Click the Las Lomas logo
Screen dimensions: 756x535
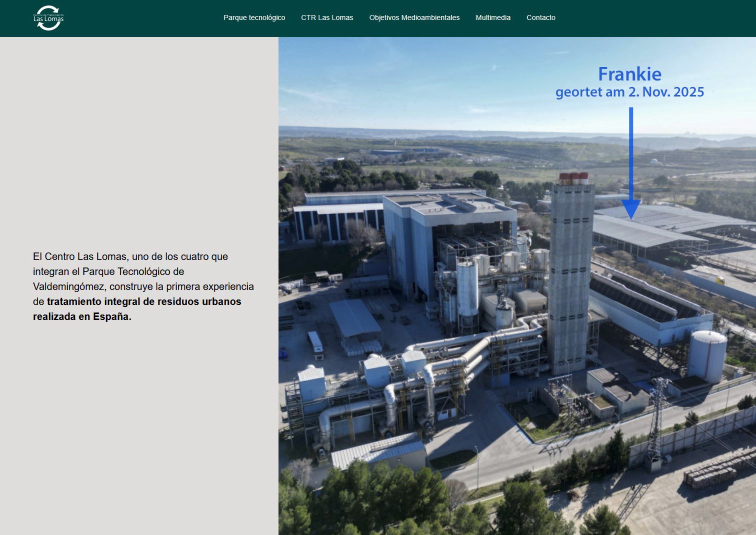coord(48,18)
